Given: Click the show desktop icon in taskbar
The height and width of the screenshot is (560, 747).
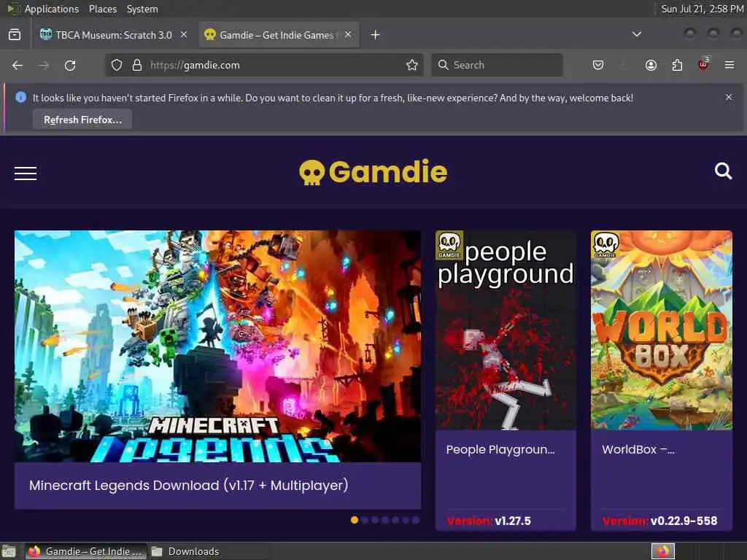Looking at the screenshot, I should (x=9, y=551).
